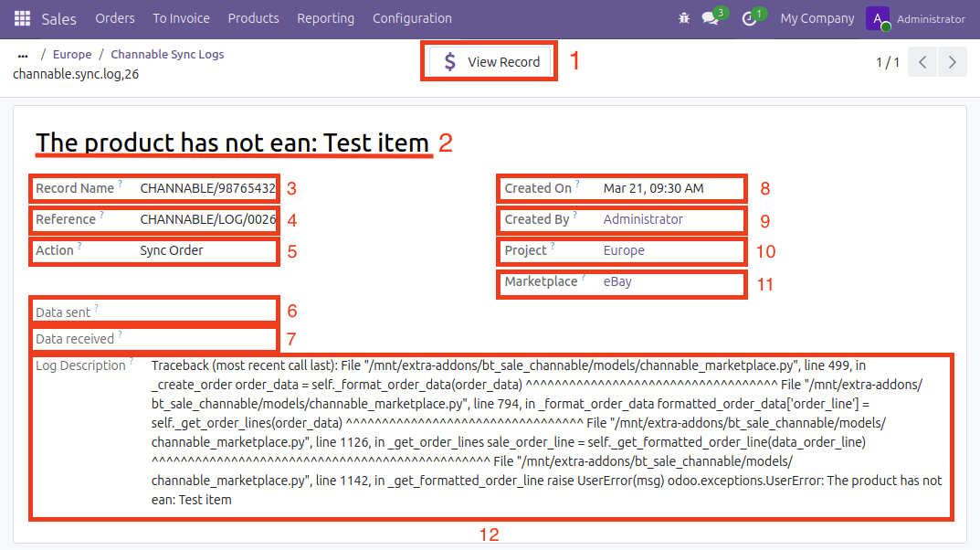Go to the next record arrow
The image size is (980, 550).
pos(953,62)
